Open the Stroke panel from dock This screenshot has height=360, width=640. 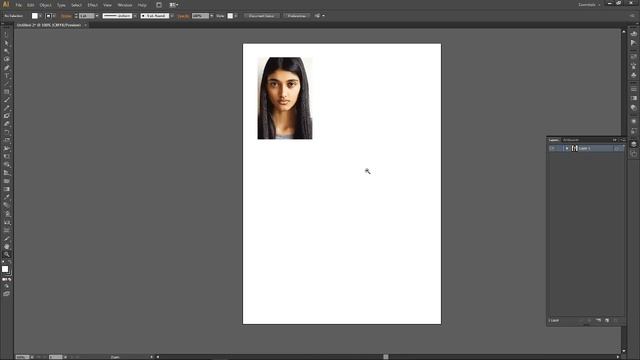633,89
